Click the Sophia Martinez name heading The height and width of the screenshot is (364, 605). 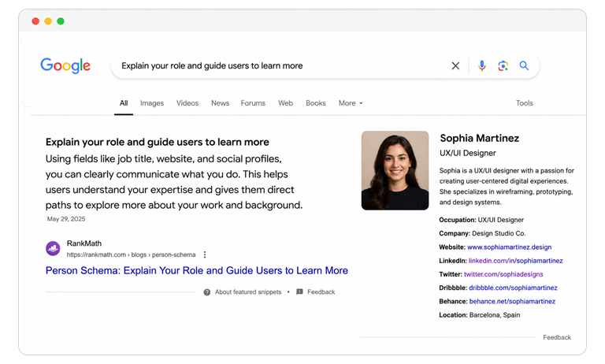pos(480,138)
